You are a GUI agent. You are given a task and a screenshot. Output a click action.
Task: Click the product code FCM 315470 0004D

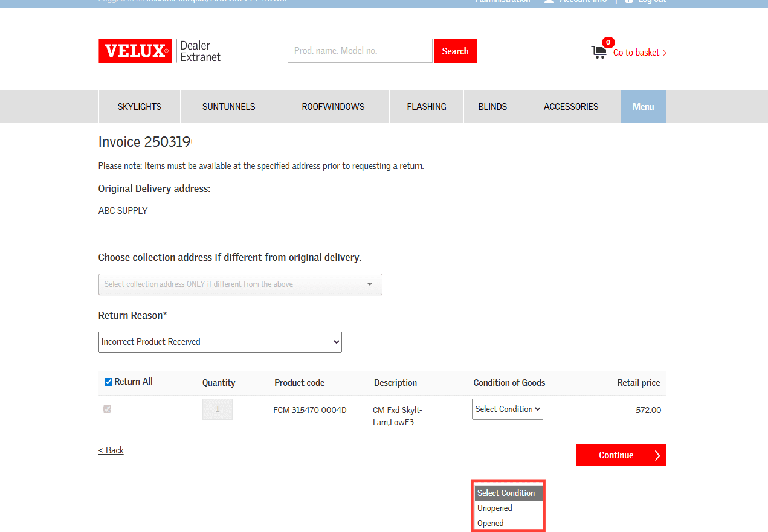(310, 410)
